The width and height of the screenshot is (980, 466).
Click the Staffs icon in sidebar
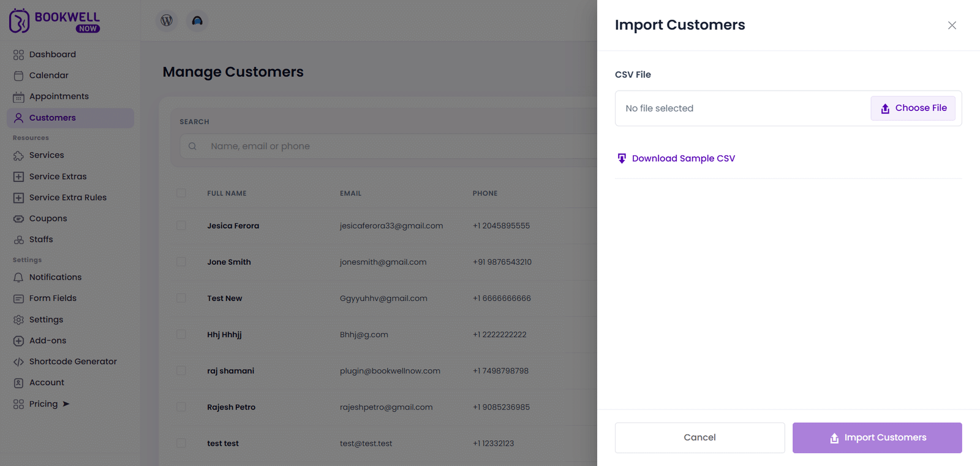18,240
